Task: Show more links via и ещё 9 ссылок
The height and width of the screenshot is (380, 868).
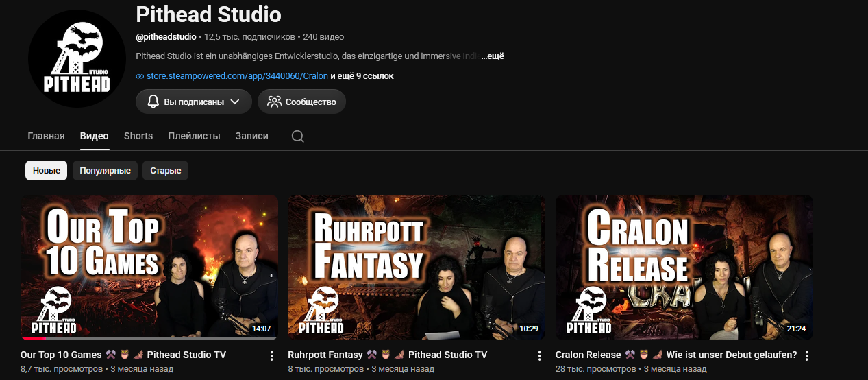Action: pos(362,76)
